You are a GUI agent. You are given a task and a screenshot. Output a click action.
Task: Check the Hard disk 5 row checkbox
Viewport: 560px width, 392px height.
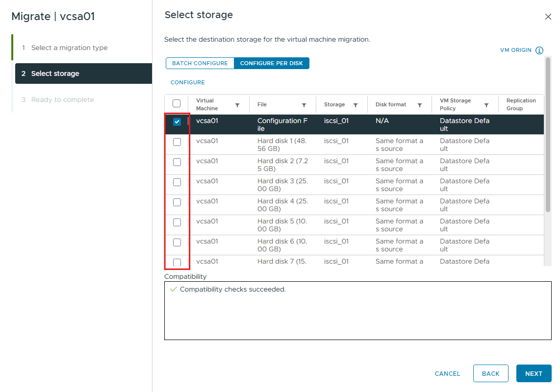(x=177, y=222)
